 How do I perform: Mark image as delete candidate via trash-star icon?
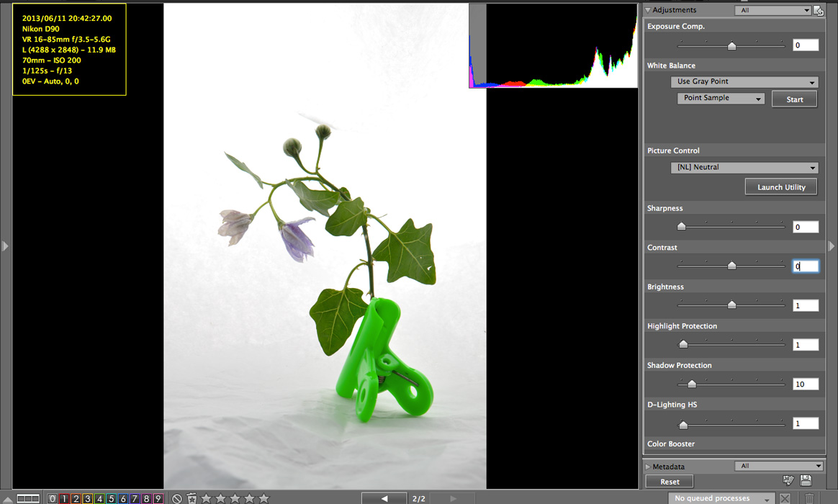tap(192, 498)
